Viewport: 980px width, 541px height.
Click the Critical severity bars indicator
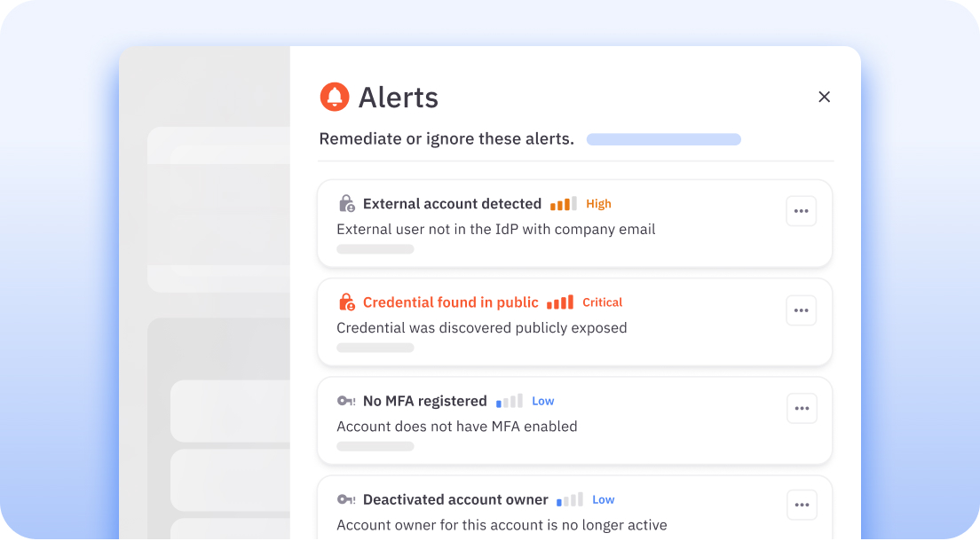point(560,302)
